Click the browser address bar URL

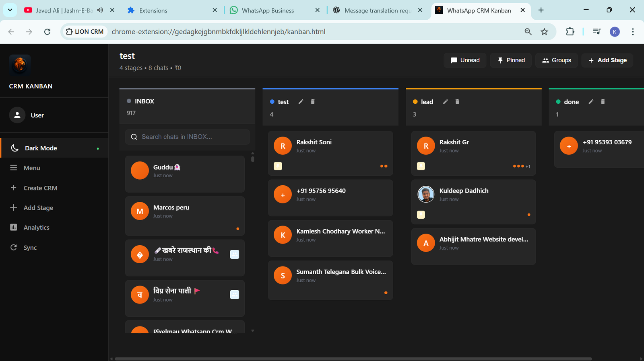[219, 31]
